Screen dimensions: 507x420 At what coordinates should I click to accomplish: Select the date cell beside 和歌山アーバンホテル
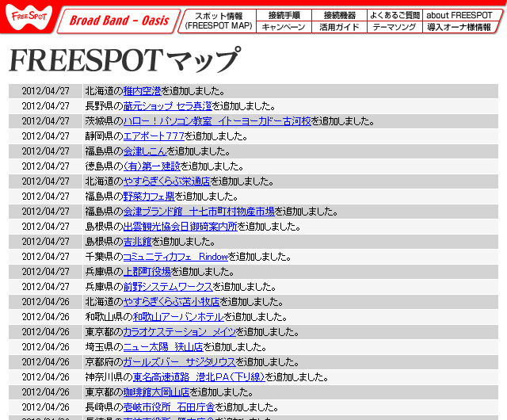pos(46,317)
